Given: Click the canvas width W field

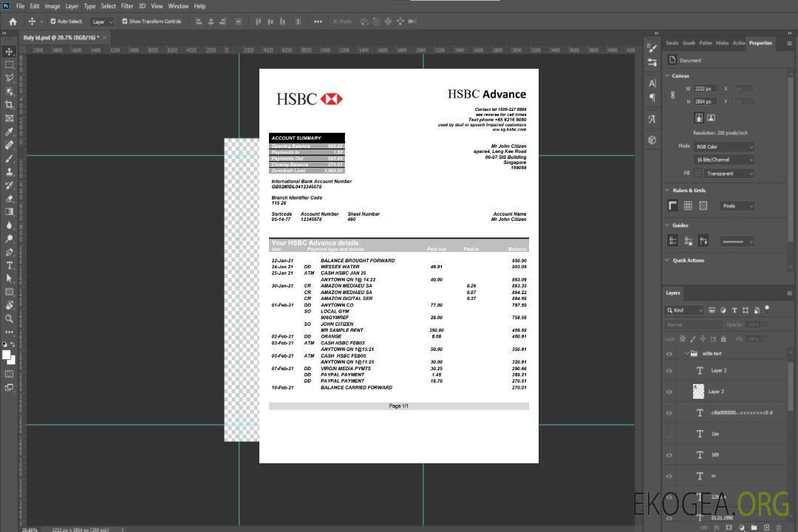Looking at the screenshot, I should coord(705,89).
